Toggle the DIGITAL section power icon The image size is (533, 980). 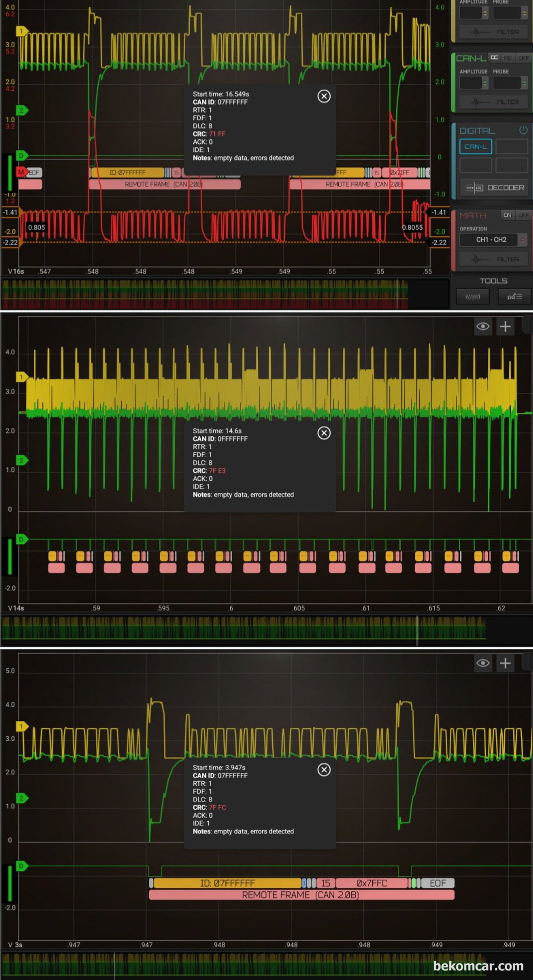point(523,130)
